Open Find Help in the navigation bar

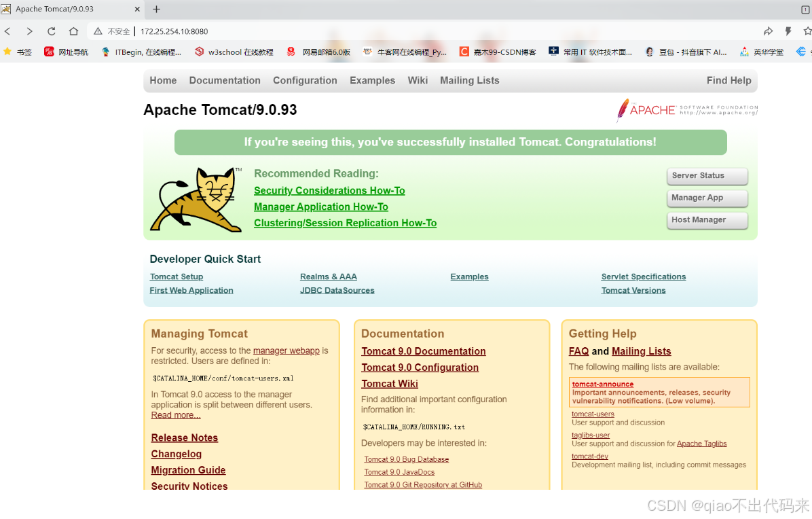pos(728,80)
